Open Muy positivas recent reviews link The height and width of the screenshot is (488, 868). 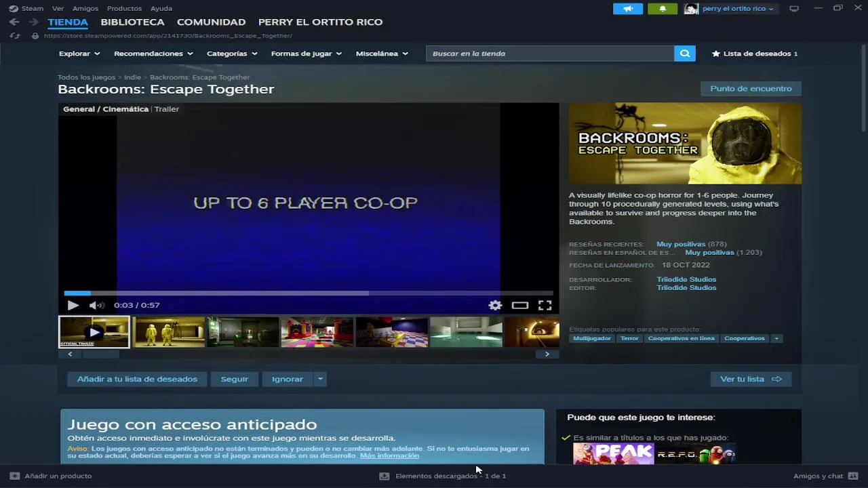pos(681,244)
